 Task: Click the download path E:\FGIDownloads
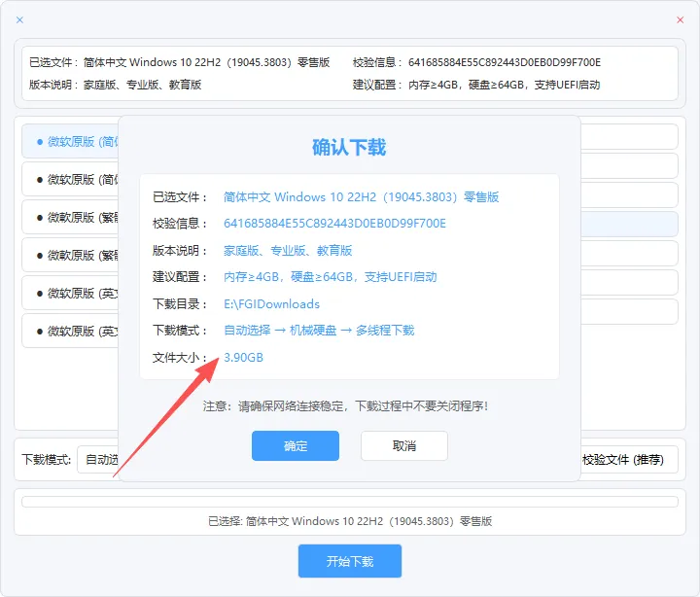click(x=271, y=304)
